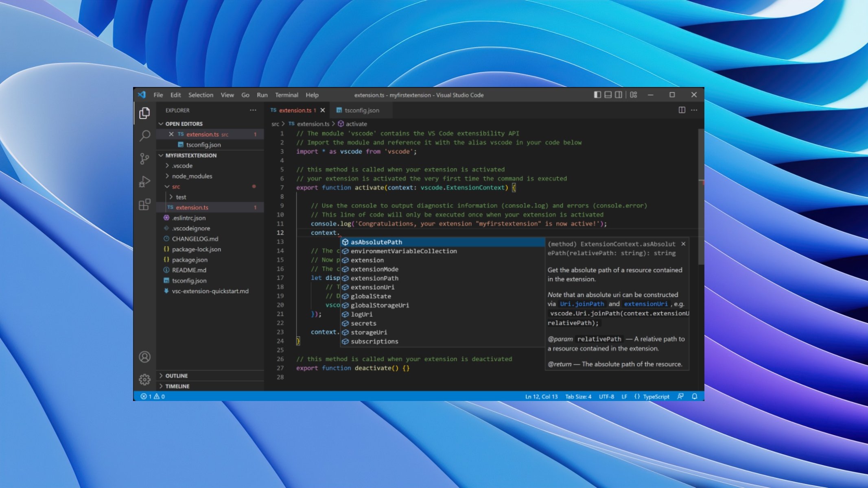Open the Help menu

pos(312,95)
